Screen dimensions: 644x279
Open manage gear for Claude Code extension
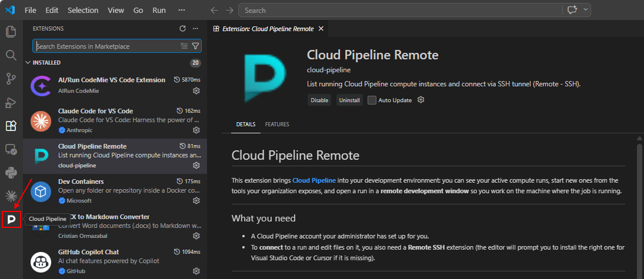pyautogui.click(x=196, y=130)
